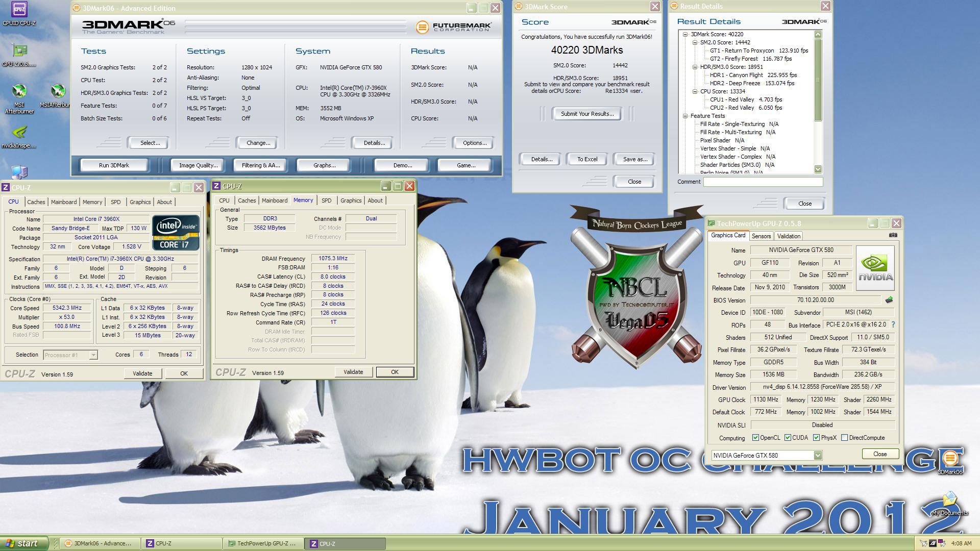Click the Run 3DMark button
Image resolution: width=980 pixels, height=551 pixels.
114,165
